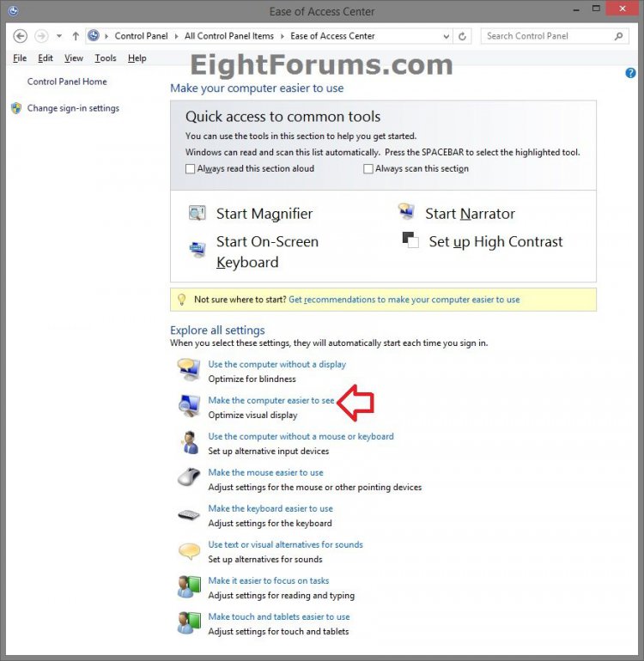644x661 pixels.
Task: Open the Tools menu
Action: click(106, 58)
